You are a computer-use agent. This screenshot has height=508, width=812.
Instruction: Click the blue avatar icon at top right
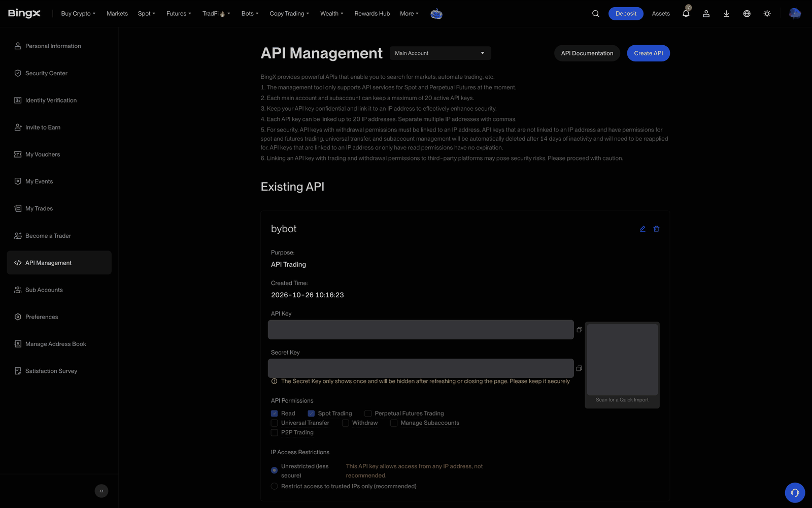pyautogui.click(x=795, y=14)
